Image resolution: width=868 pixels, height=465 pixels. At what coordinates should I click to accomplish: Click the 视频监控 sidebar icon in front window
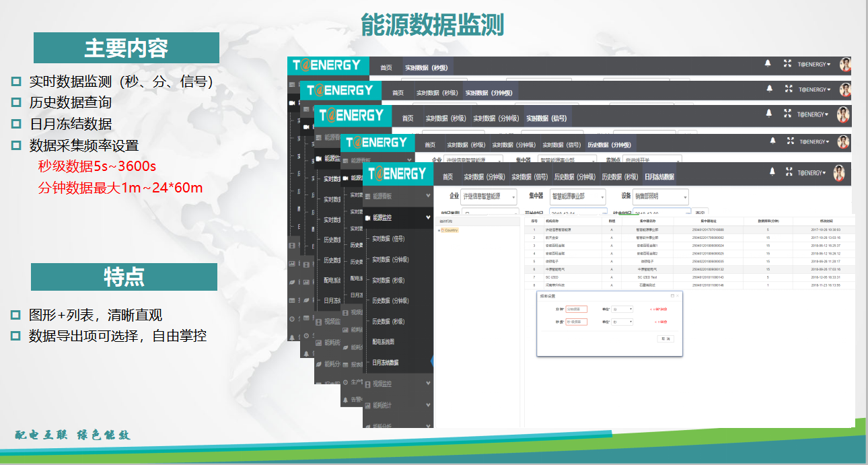(367, 384)
